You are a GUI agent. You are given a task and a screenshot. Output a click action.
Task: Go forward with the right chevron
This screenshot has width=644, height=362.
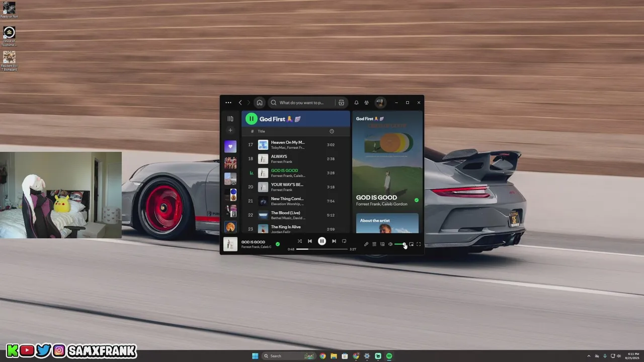click(x=249, y=103)
